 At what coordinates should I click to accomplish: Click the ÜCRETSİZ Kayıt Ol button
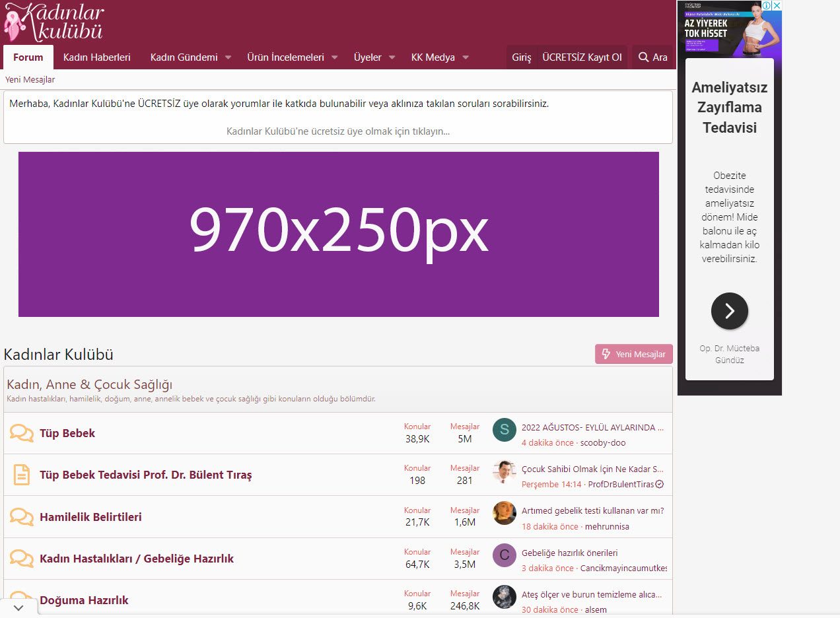(582, 57)
